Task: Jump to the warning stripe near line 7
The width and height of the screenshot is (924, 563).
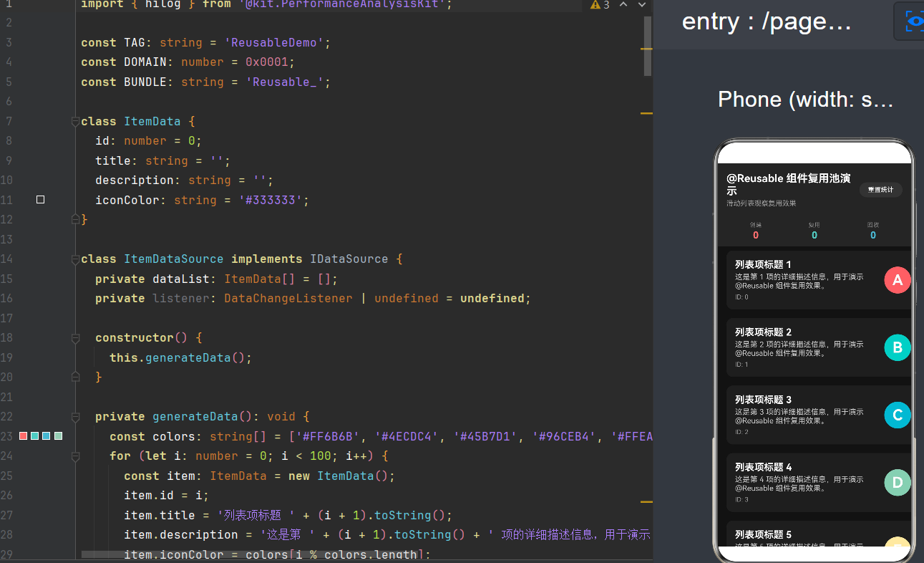Action: pos(646,113)
